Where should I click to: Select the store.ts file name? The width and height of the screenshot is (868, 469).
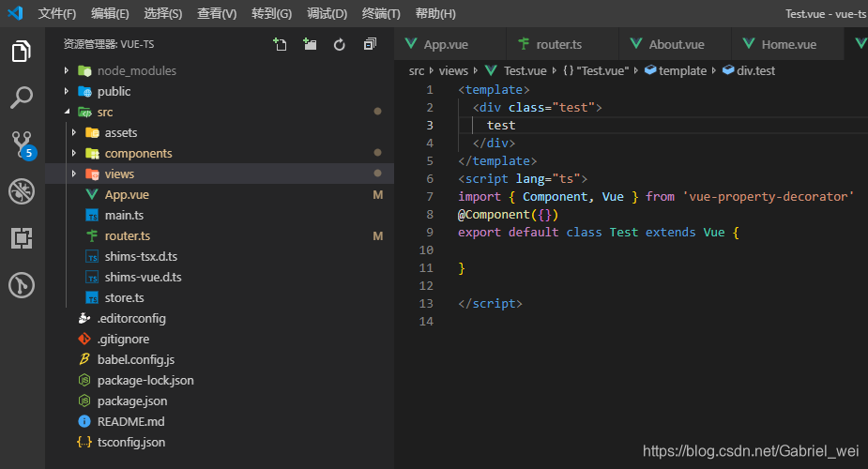click(125, 297)
